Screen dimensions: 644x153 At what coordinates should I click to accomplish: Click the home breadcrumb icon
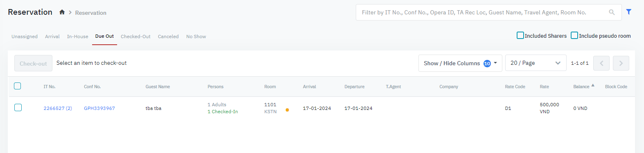click(62, 12)
